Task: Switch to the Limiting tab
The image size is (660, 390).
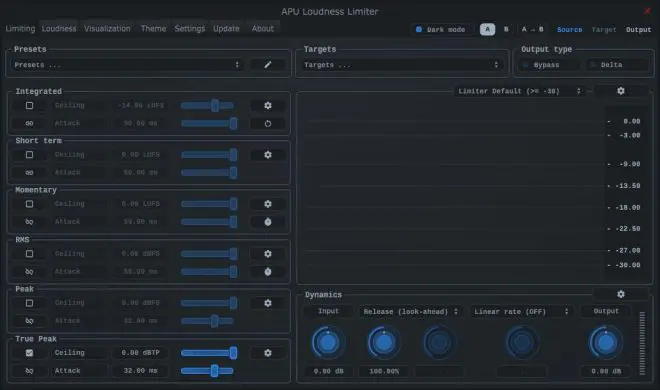Action: point(20,29)
